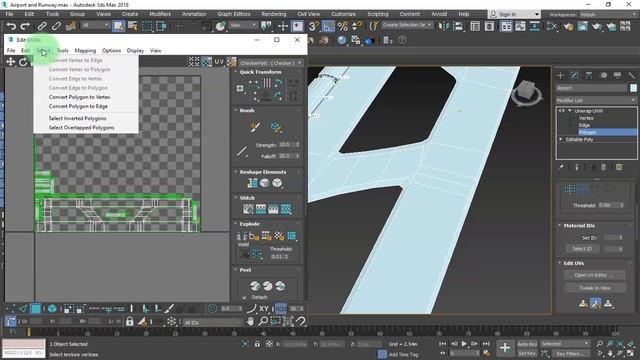Click Play Animation in playback controls
The image size is (640, 360).
[x=464, y=344]
